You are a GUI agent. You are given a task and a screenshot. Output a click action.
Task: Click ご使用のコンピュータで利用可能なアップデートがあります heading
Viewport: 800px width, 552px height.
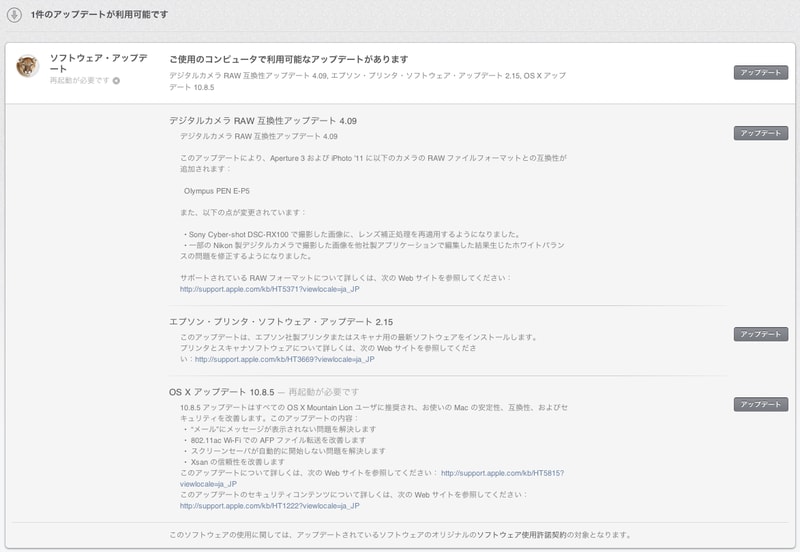(289, 59)
